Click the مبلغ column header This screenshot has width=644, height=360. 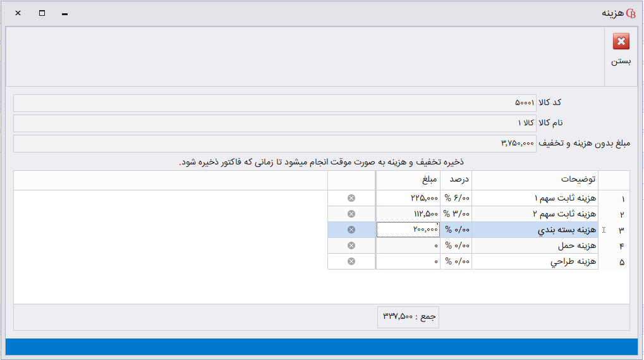(408, 180)
